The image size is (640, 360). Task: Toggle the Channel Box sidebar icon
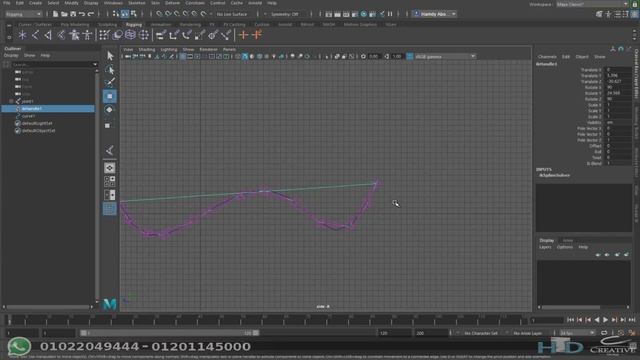point(635,14)
